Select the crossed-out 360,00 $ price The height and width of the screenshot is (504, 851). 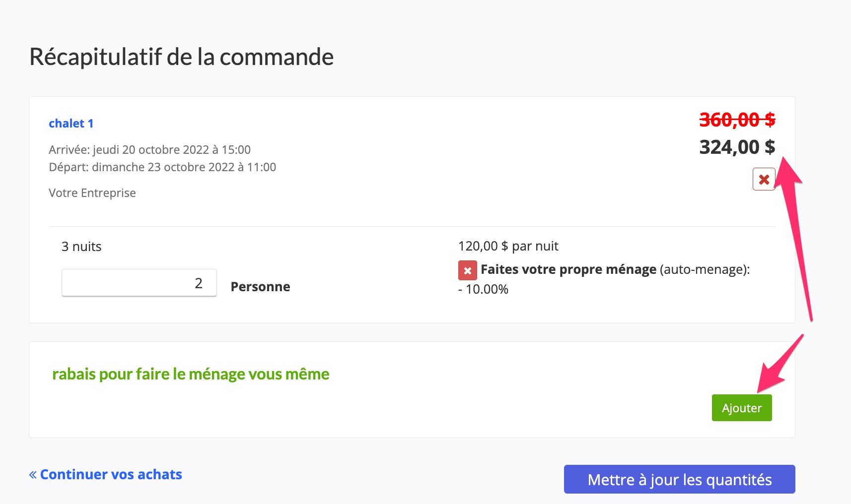click(737, 120)
